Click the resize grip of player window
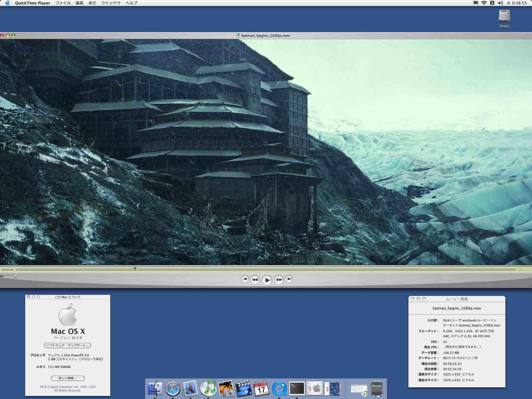This screenshot has width=532, height=399. tap(530, 286)
